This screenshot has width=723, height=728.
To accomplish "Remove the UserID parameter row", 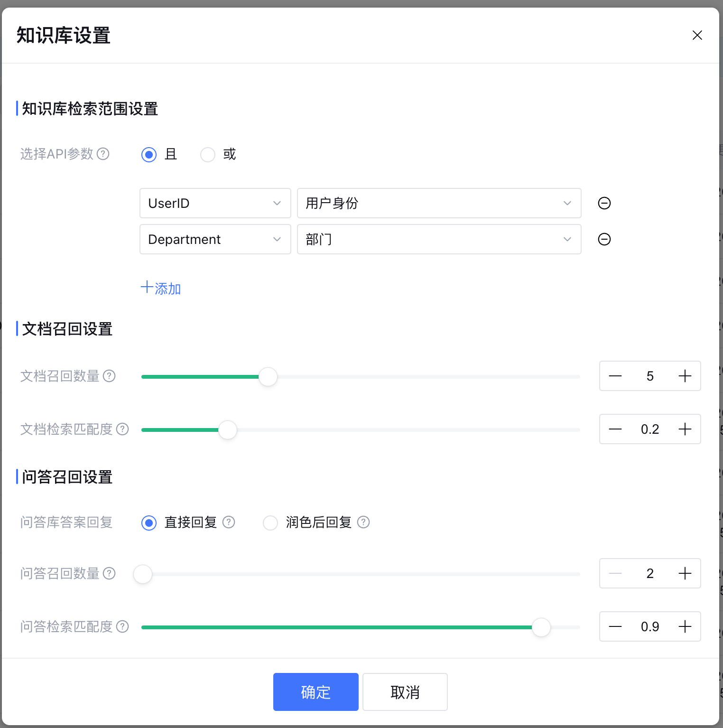I will 604,203.
